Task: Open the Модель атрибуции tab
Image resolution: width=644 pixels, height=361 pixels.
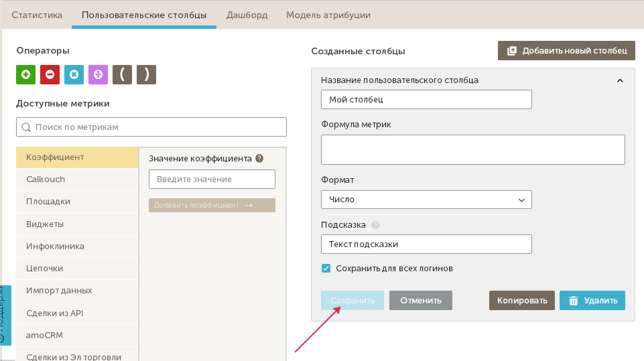Action: pyautogui.click(x=328, y=15)
